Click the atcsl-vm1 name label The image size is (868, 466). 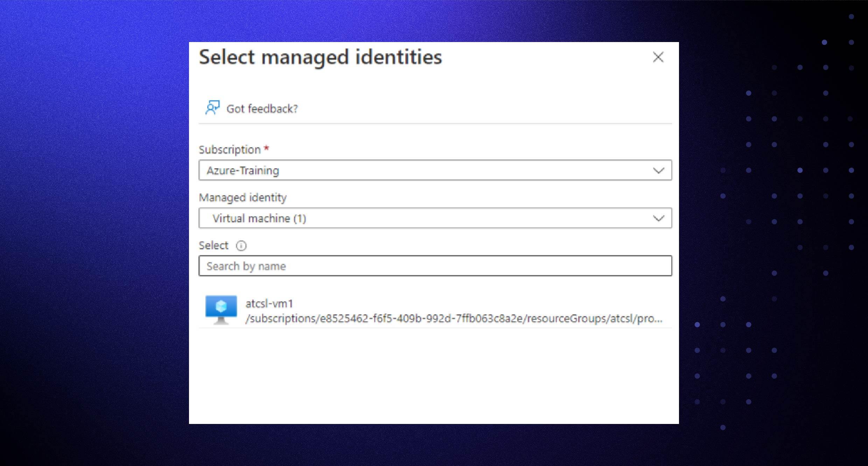270,303
